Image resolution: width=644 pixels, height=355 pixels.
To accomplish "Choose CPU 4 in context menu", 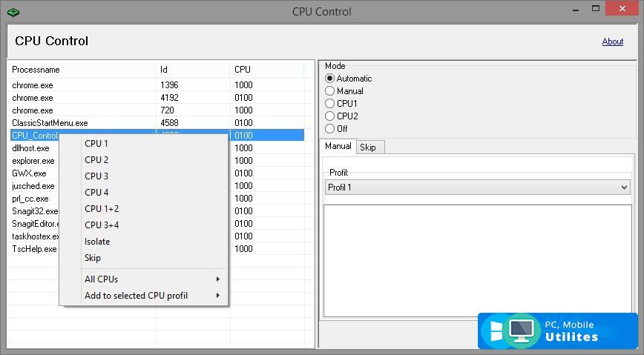I will click(x=143, y=193).
